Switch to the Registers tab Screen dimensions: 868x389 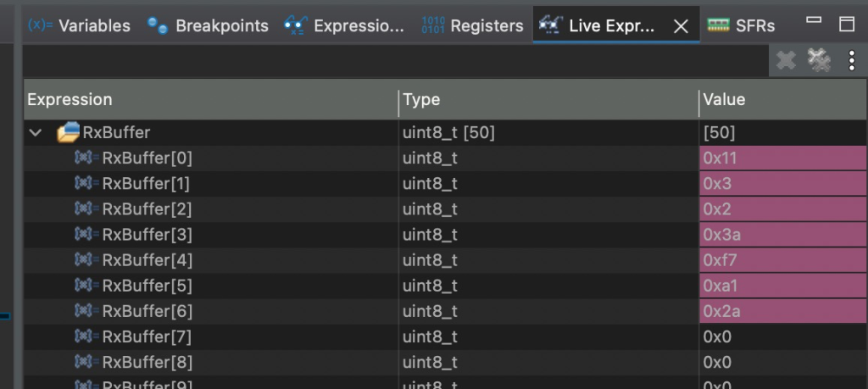click(x=472, y=25)
